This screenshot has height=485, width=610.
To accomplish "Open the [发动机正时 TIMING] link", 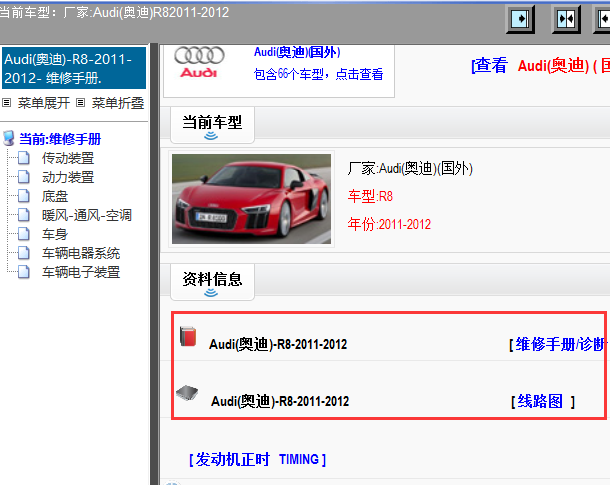I will click(x=257, y=459).
